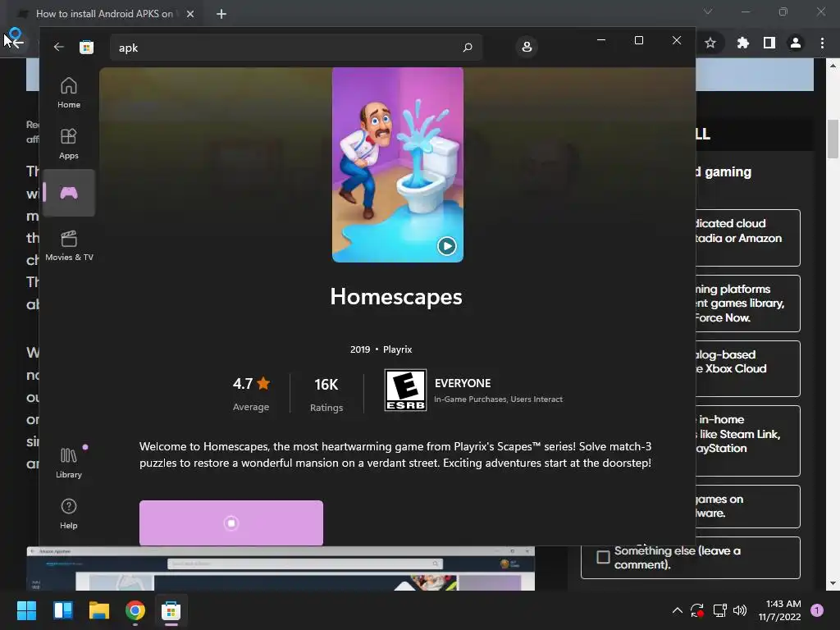Select poll option mentioning Xbox Cloud

click(748, 368)
